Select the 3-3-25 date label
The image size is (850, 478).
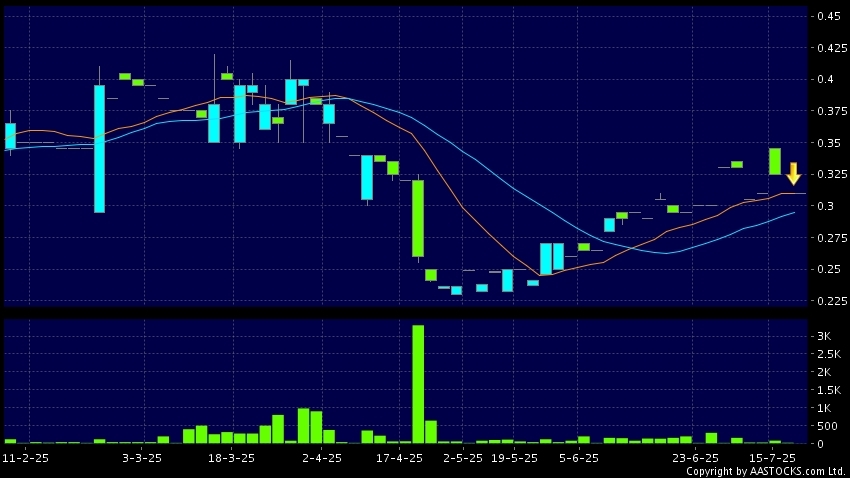pos(141,458)
